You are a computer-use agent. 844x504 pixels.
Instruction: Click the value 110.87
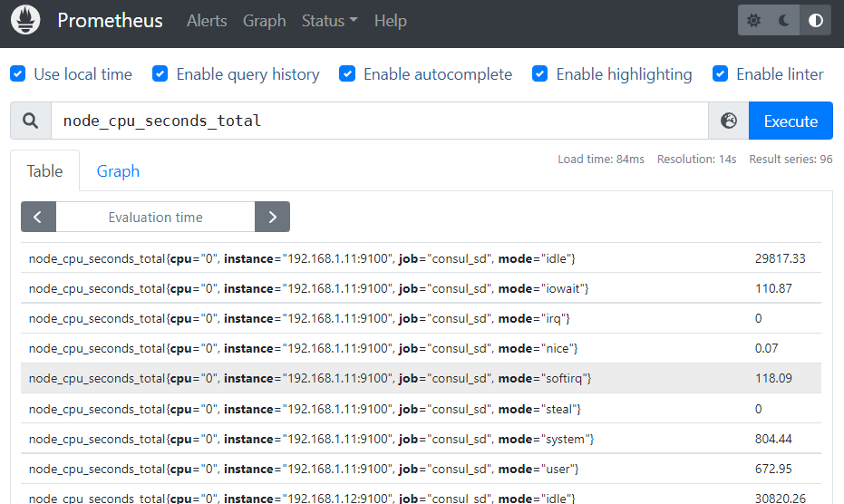click(x=773, y=288)
